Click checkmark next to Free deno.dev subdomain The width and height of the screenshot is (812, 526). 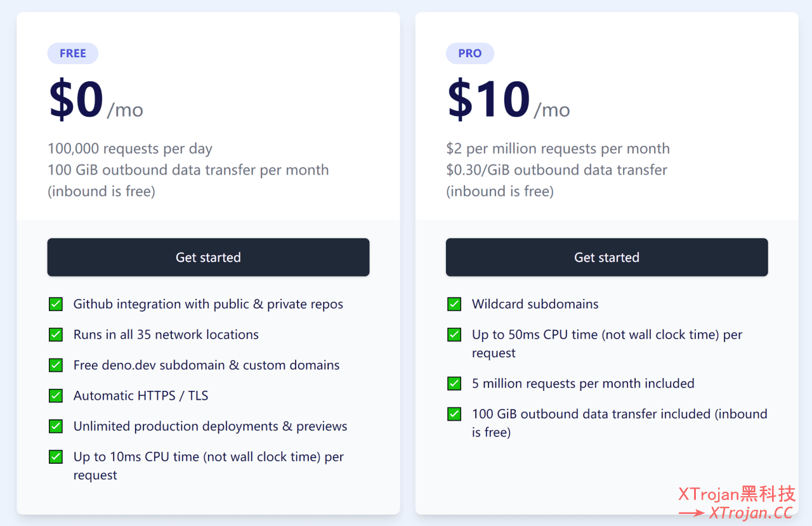click(x=56, y=365)
